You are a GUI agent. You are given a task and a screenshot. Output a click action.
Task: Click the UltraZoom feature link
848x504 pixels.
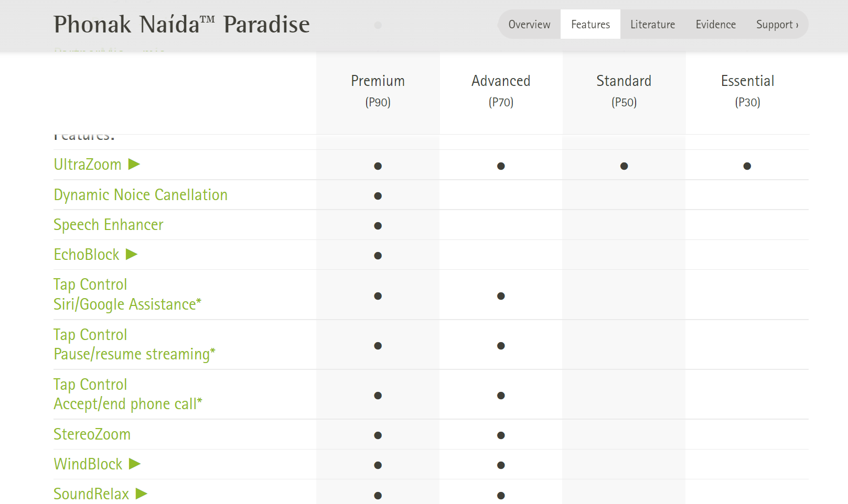point(88,165)
